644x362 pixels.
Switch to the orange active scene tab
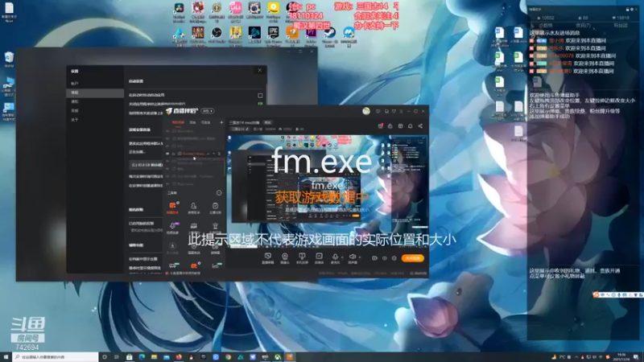[178, 122]
